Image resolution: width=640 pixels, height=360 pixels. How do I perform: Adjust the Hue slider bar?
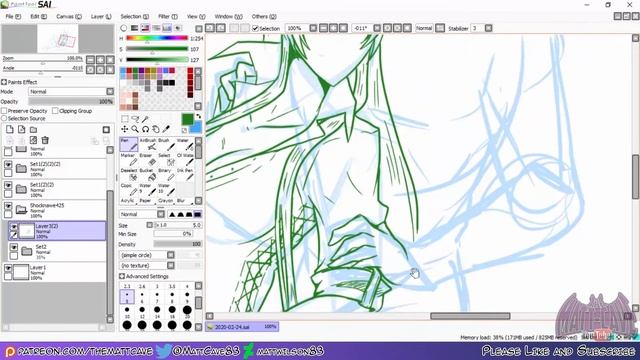[x=157, y=38]
